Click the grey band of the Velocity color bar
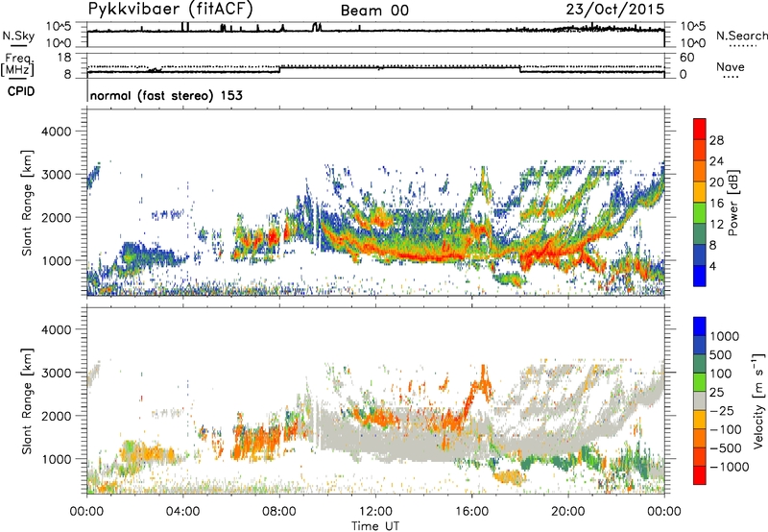The height and width of the screenshot is (532, 768). click(700, 400)
